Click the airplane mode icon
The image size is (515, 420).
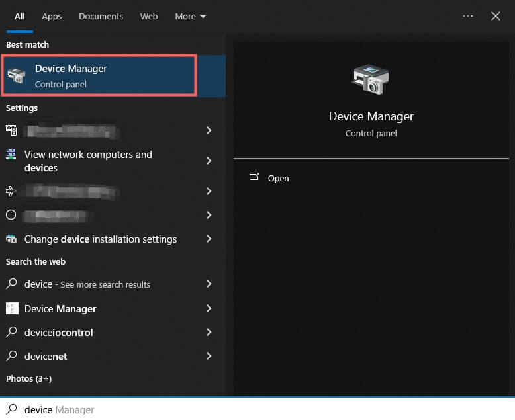[x=11, y=191]
